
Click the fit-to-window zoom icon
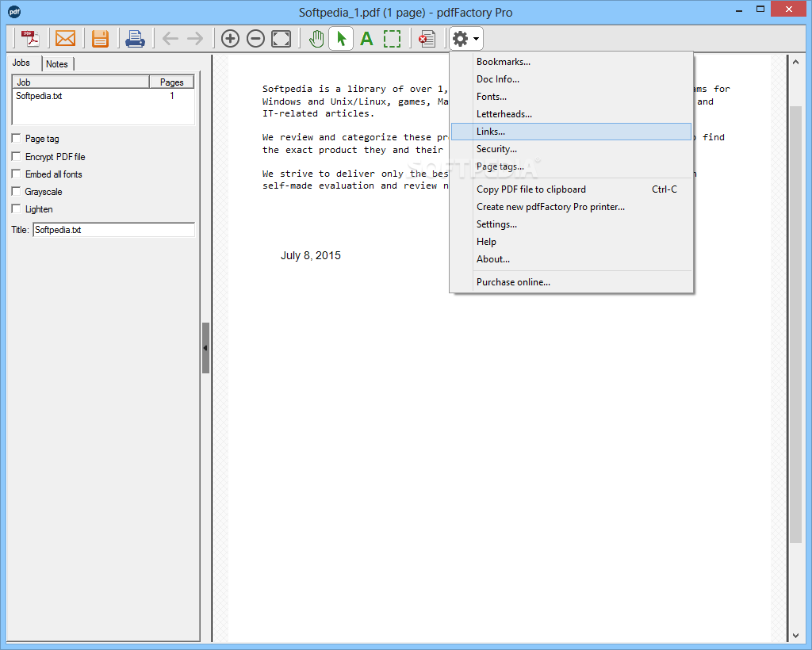click(282, 38)
